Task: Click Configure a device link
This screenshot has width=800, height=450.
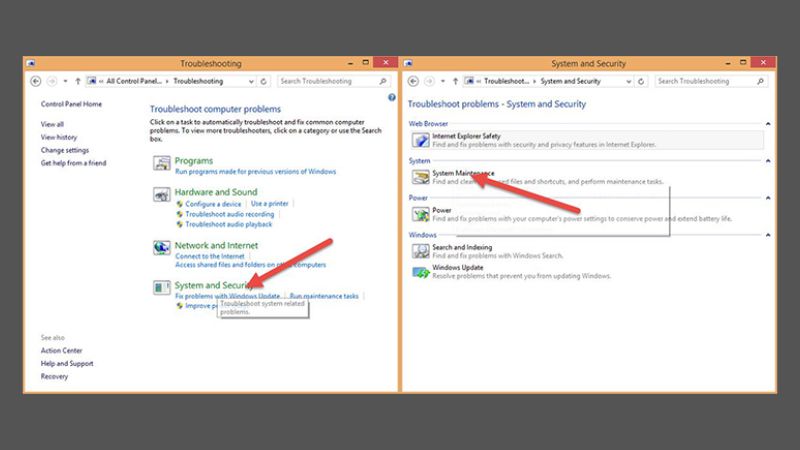Action: [213, 204]
